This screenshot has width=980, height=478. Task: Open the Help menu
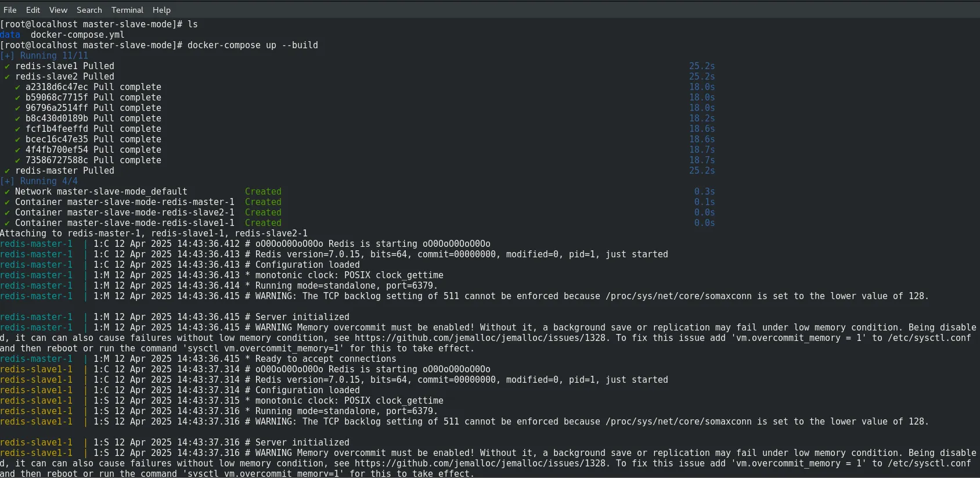[161, 10]
